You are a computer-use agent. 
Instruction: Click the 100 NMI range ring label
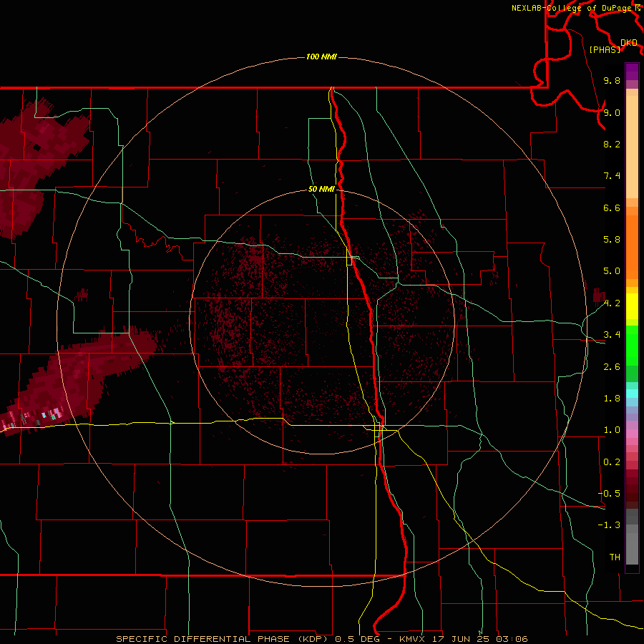[321, 57]
